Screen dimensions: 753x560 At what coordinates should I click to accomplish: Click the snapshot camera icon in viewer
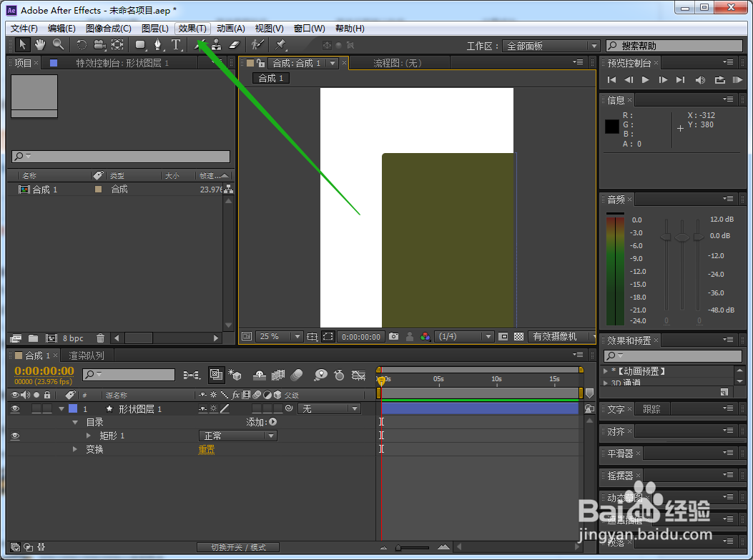click(394, 337)
